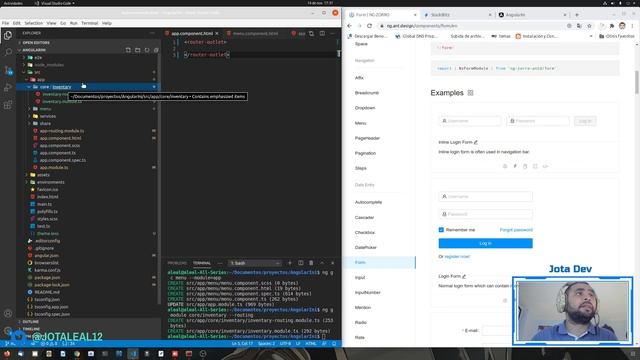This screenshot has width=640, height=360.
Task: Switch to the menu.component.html editor tab
Action: click(x=255, y=33)
